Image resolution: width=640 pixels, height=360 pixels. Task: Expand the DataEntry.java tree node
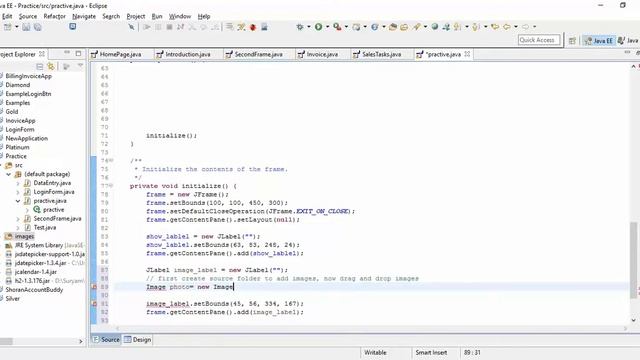pyautogui.click(x=18, y=183)
